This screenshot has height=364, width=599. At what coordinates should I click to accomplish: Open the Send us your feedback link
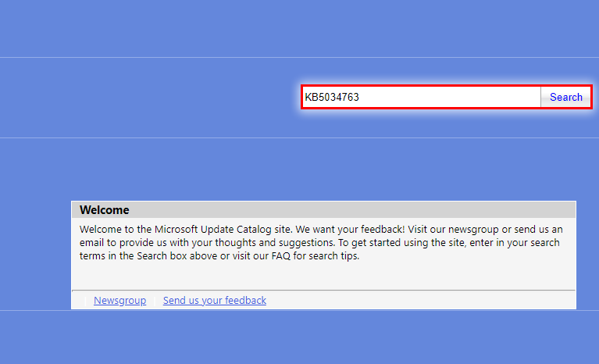(x=214, y=301)
